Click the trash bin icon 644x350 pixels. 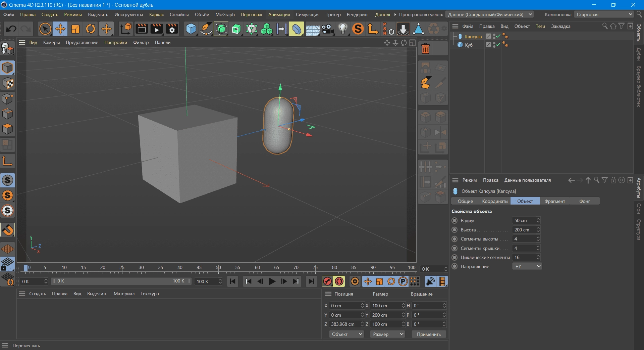[x=425, y=49]
